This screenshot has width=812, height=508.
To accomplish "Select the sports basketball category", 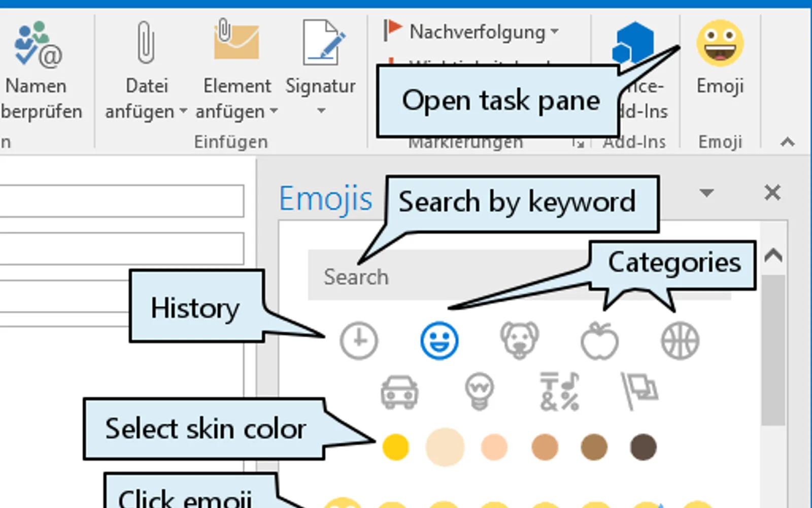I will coord(680,340).
